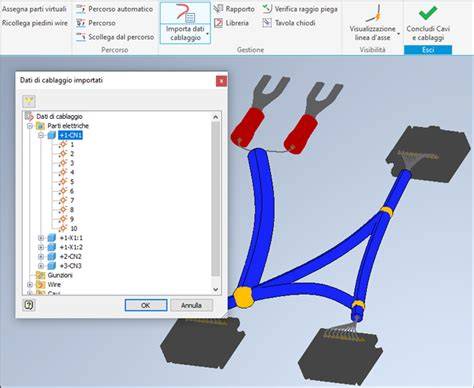Expand the +1-X1:1 tree node
The image size is (474, 388).
point(41,238)
